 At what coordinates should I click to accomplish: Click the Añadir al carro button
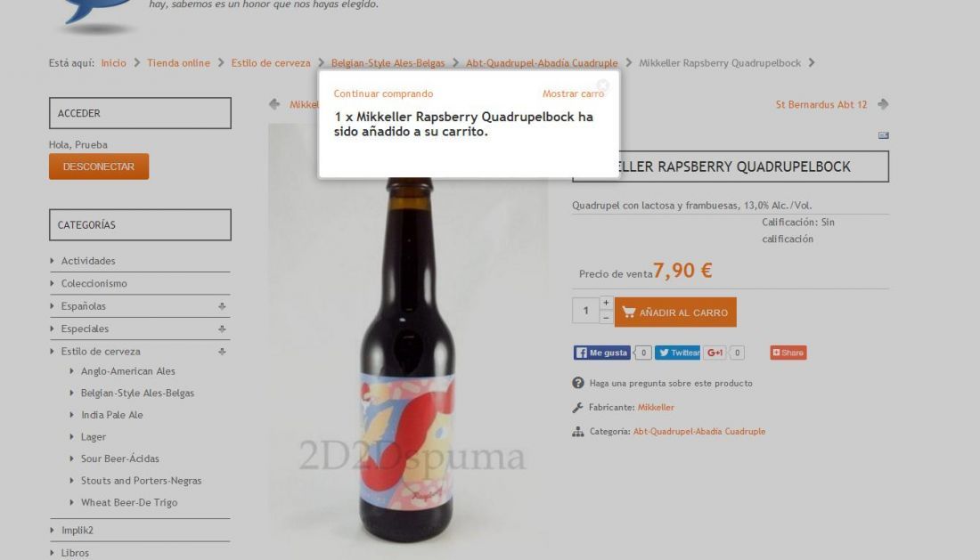click(675, 312)
